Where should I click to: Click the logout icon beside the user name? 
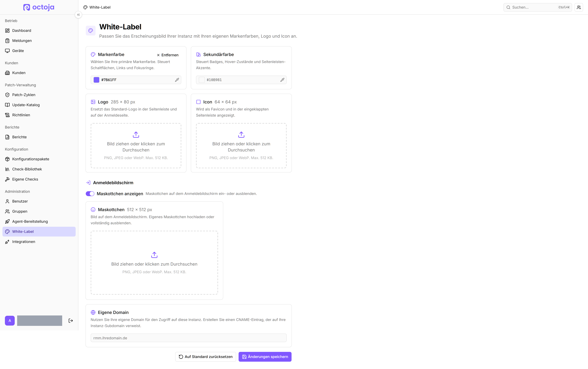coord(71,321)
